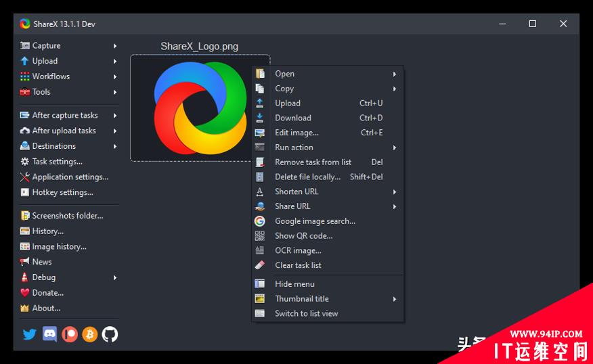
Task: Click the Application settings wrench icon
Action: click(24, 177)
